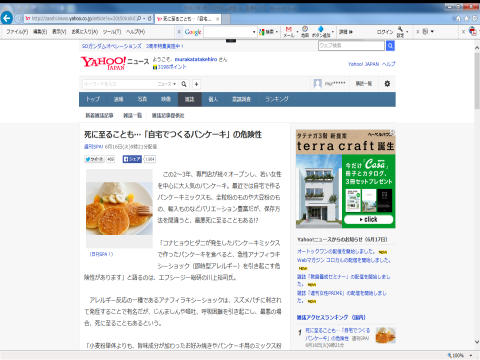Screen dimensions: 480x360
Task: Click the terra craft house advertisement image
Action: pyautogui.click(x=345, y=179)
